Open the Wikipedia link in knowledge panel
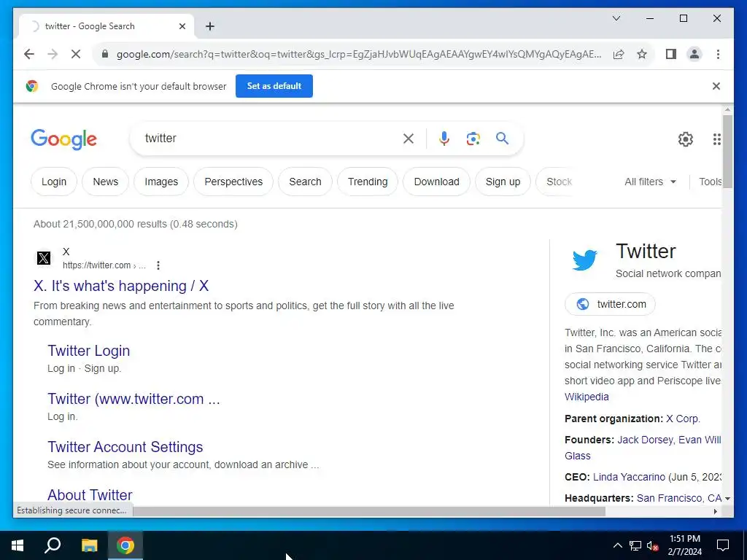 point(587,397)
